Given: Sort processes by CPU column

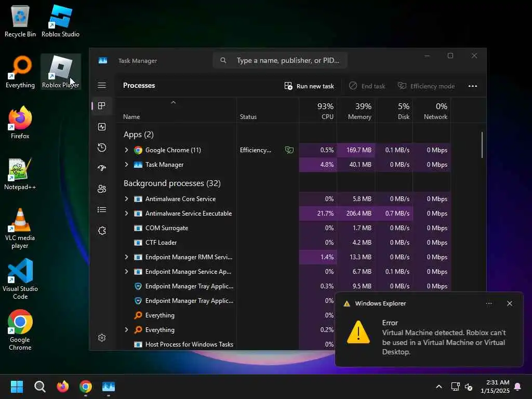Looking at the screenshot, I should (318, 111).
